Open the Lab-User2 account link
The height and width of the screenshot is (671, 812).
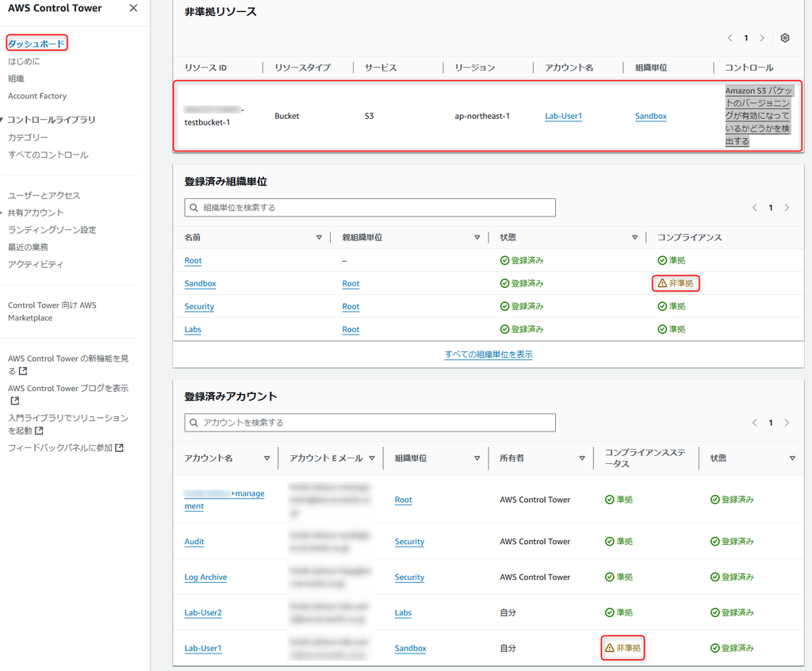203,612
